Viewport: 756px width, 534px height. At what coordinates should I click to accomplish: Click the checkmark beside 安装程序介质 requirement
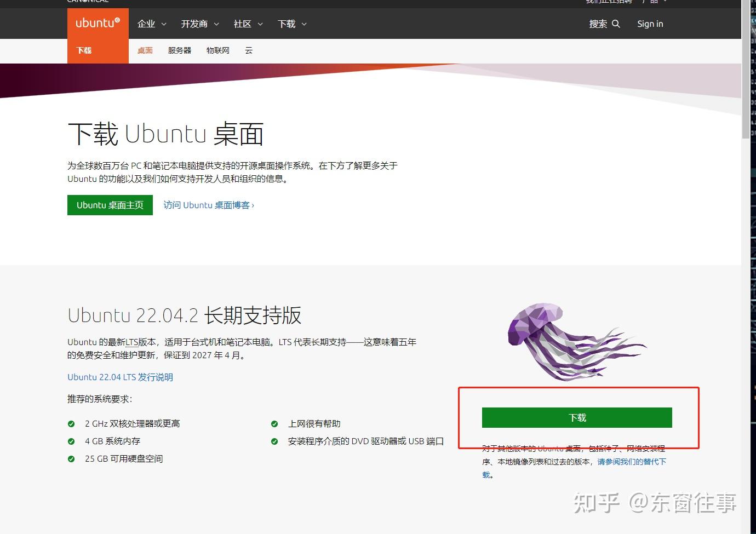(274, 440)
